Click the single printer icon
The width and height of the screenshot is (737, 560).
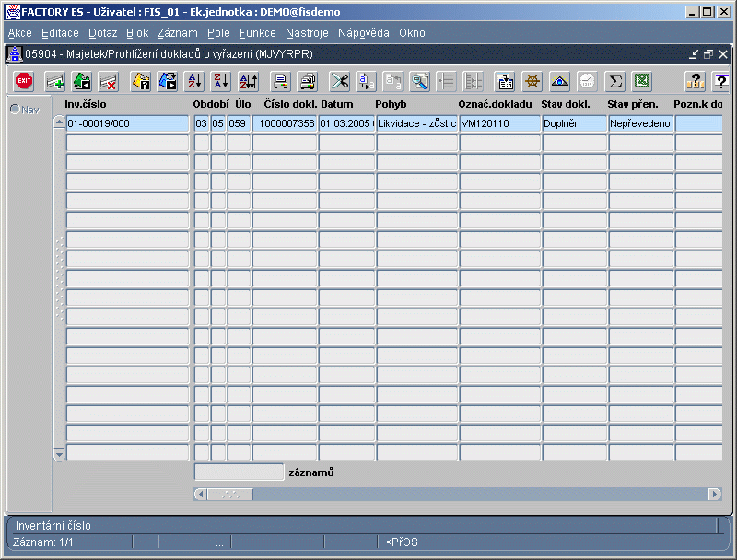click(281, 81)
